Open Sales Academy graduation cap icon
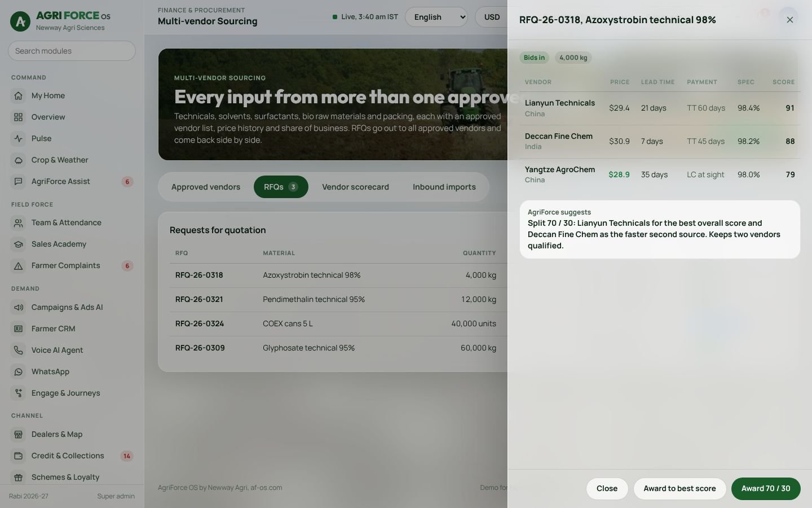This screenshot has width=812, height=508. click(x=19, y=244)
